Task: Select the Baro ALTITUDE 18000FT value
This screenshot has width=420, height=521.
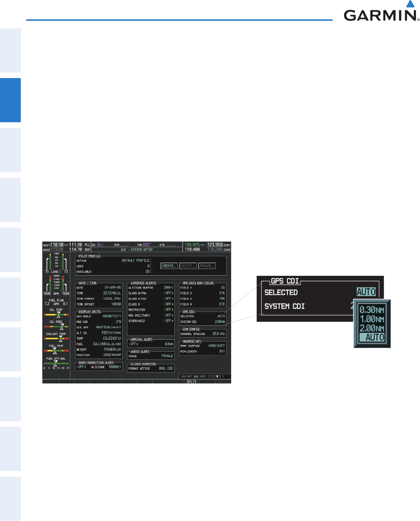Action: point(114,367)
